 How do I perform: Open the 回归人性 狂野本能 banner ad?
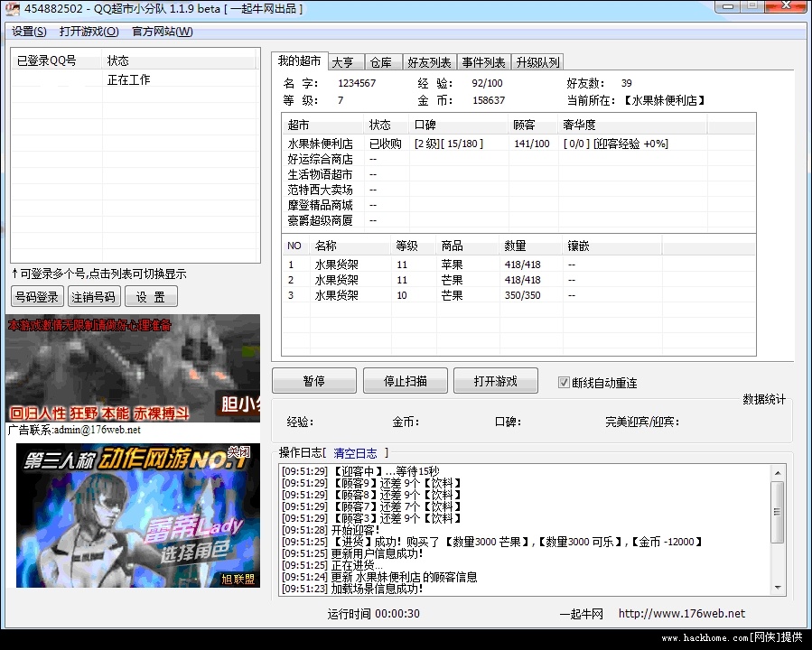tap(133, 368)
